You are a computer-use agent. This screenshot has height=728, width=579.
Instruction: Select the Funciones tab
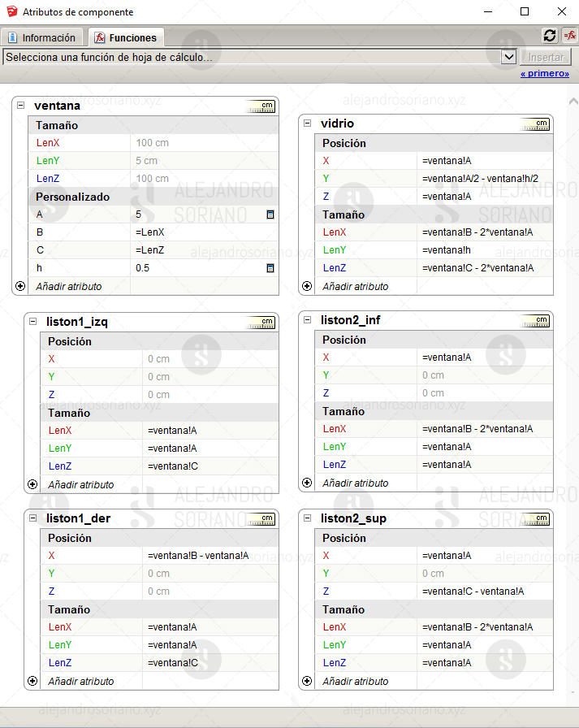[x=126, y=37]
